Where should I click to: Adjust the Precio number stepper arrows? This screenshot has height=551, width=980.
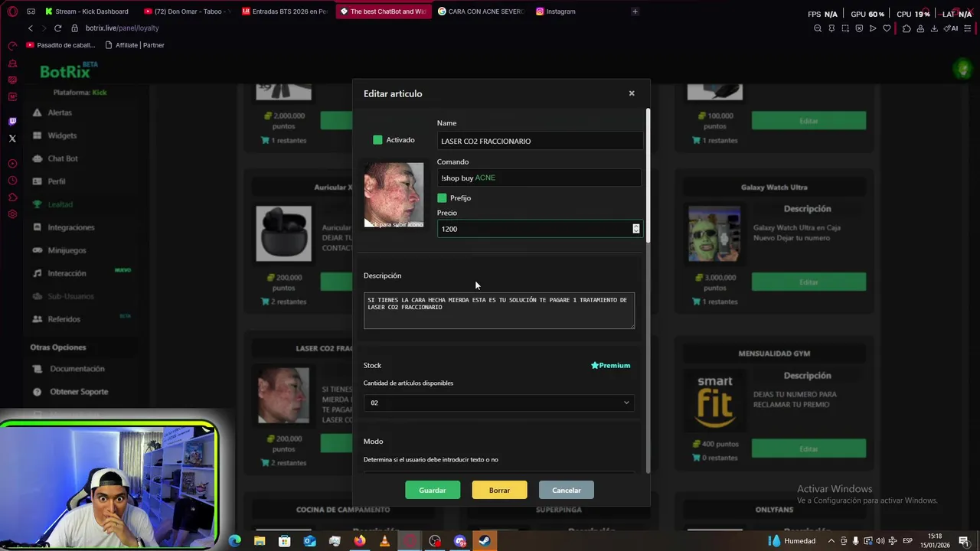pyautogui.click(x=635, y=229)
